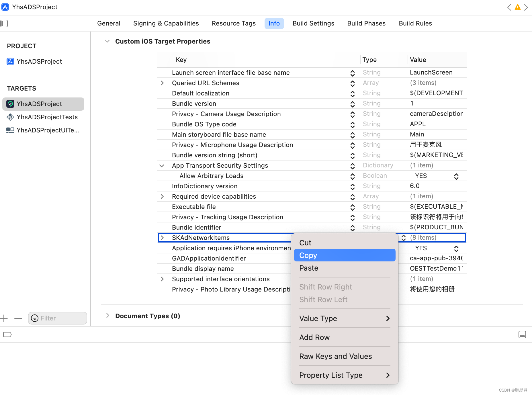Choose Paste in context menu
Screen dimensions: 532x395
[x=345, y=268]
